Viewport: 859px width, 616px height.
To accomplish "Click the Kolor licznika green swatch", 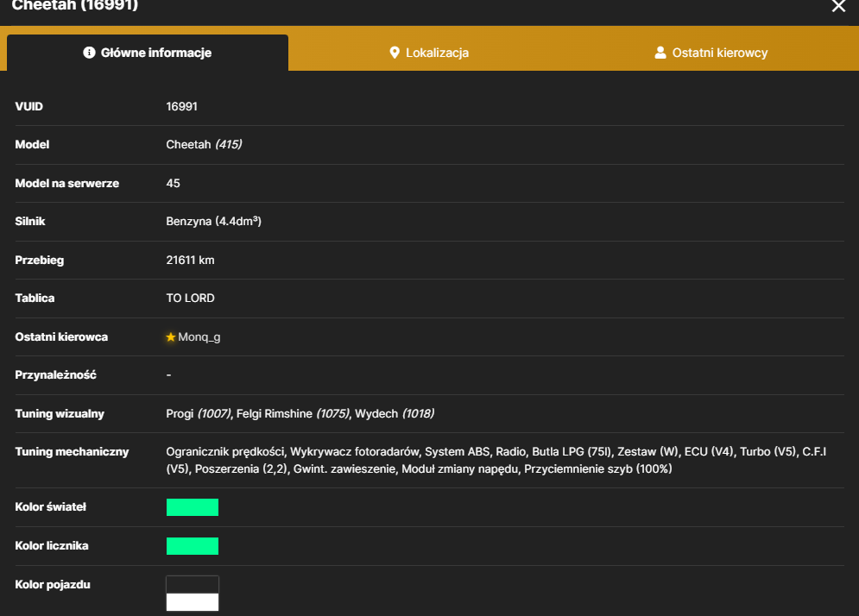I will pyautogui.click(x=193, y=546).
